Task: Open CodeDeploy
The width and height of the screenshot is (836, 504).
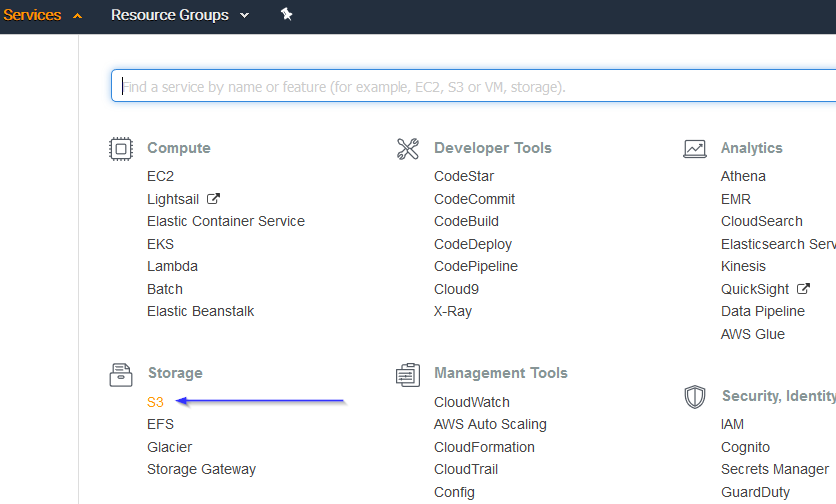Action: pos(473,244)
